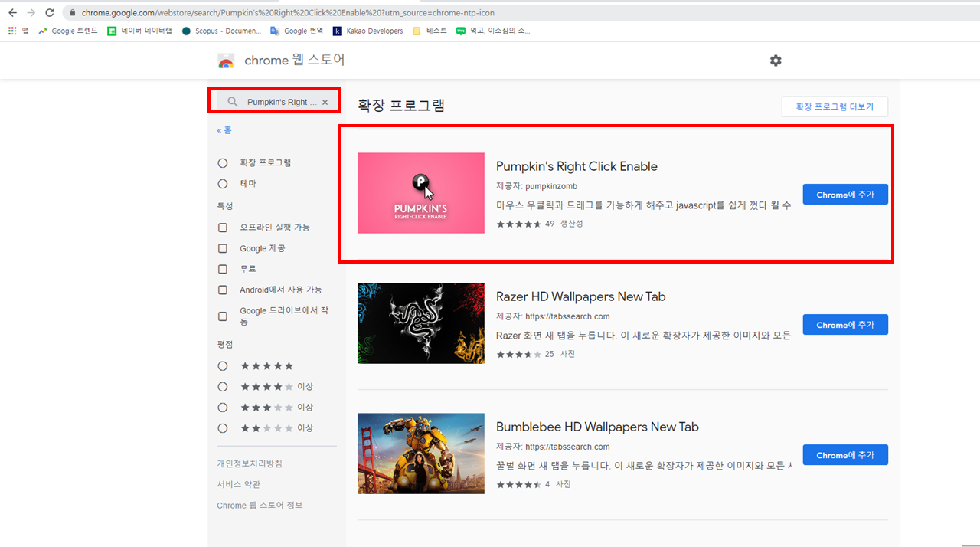Open the 테스트 bookmark folder
The image size is (980, 547).
point(430,31)
